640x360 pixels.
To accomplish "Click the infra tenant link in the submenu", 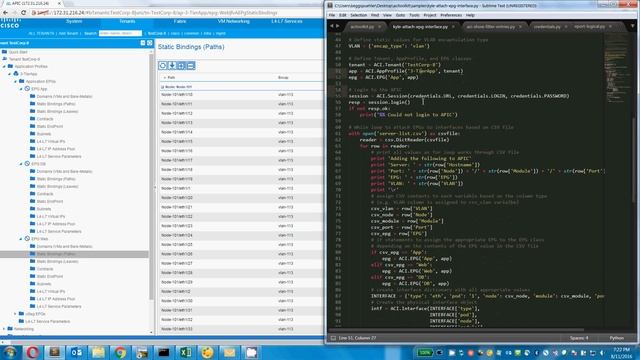I will click(x=207, y=33).
